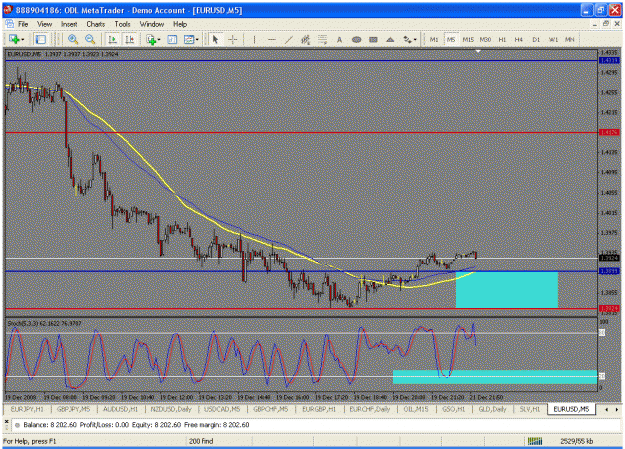This screenshot has height=449, width=625.
Task: Select the Triangle shape tool
Action: tap(390, 39)
